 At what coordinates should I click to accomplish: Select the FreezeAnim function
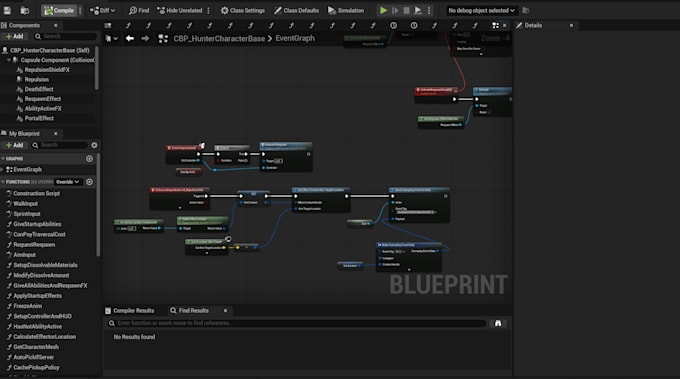(27, 306)
